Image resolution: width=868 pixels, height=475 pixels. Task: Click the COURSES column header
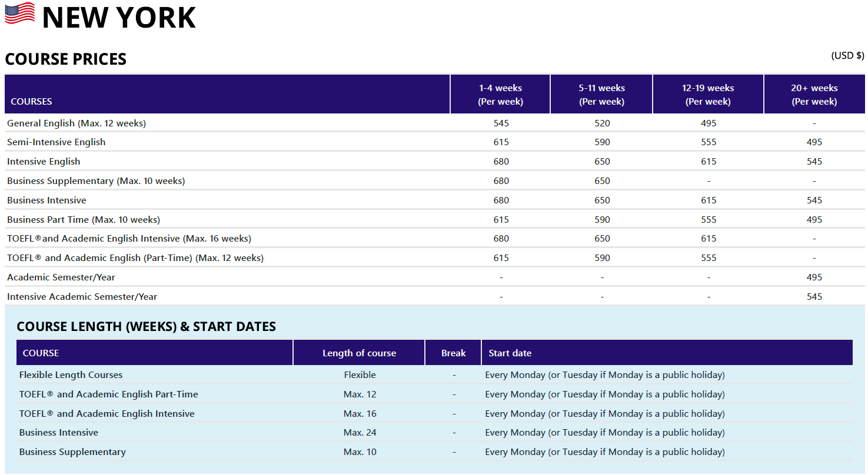click(x=31, y=101)
